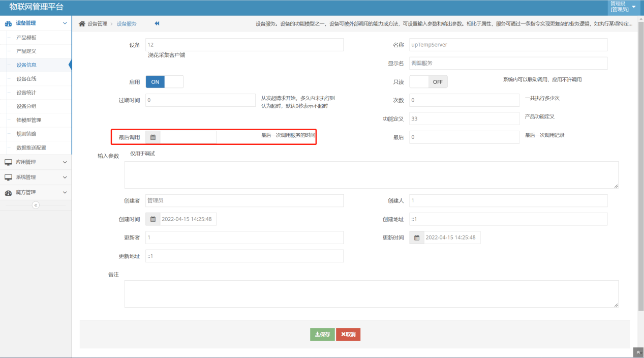Click the 名称 field with upTempServer

(x=508, y=45)
